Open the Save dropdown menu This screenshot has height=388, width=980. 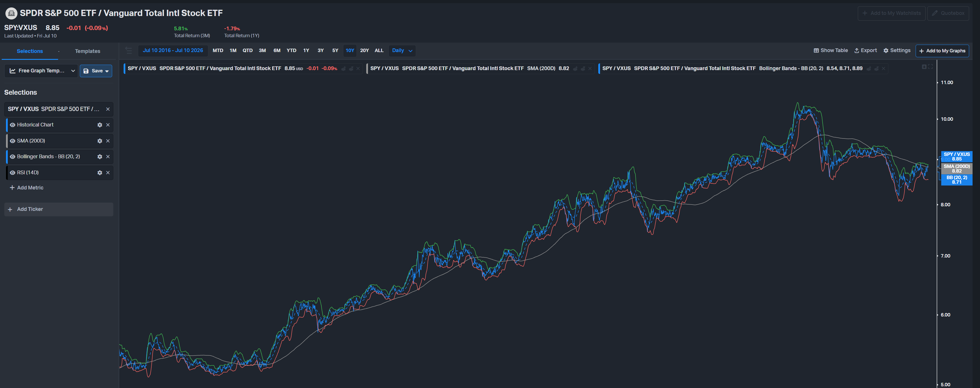coord(96,71)
